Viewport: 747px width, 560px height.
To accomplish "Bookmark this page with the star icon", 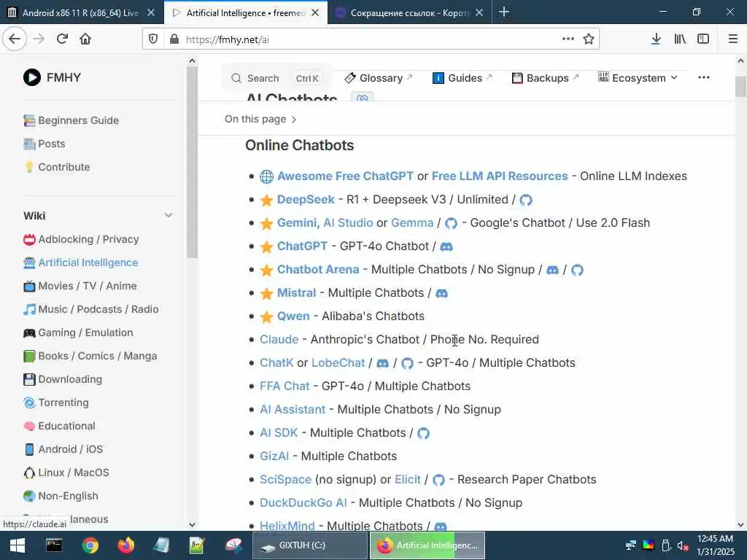I will click(x=589, y=39).
